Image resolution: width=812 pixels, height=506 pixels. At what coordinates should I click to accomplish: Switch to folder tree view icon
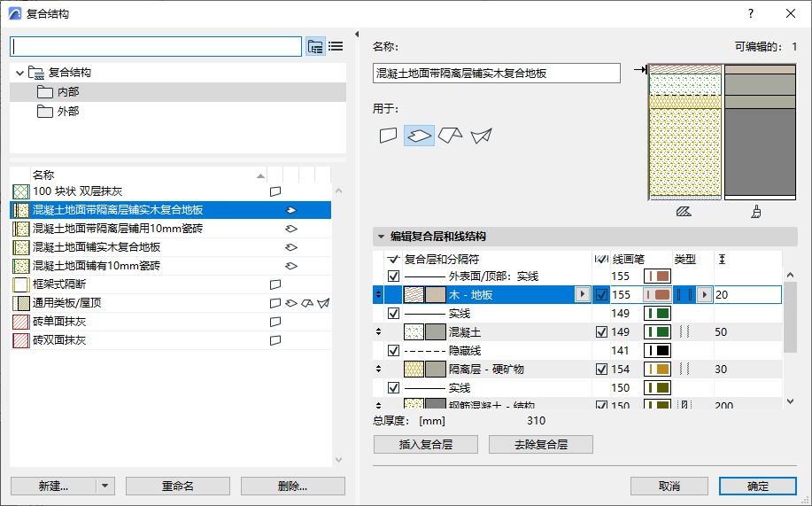pyautogui.click(x=315, y=47)
